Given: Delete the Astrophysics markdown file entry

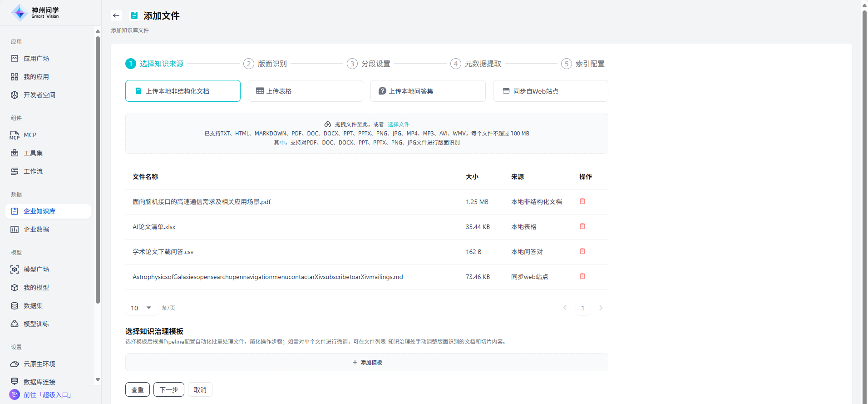Looking at the screenshot, I should click(582, 276).
